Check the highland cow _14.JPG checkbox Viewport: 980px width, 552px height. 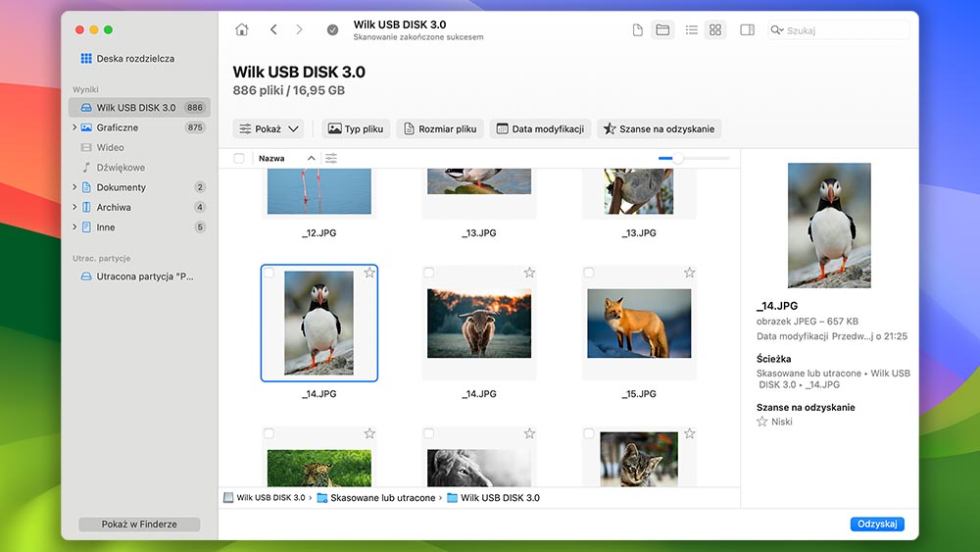[x=429, y=272]
